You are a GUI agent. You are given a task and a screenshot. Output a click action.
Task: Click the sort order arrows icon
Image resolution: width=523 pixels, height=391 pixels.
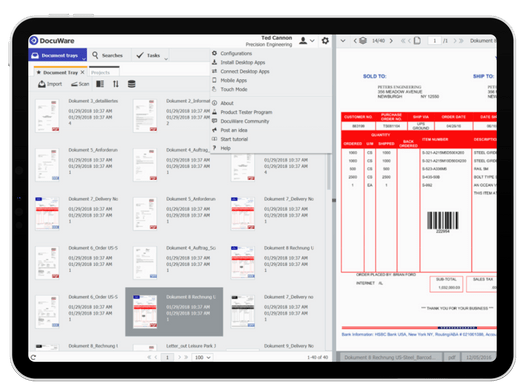[116, 84]
